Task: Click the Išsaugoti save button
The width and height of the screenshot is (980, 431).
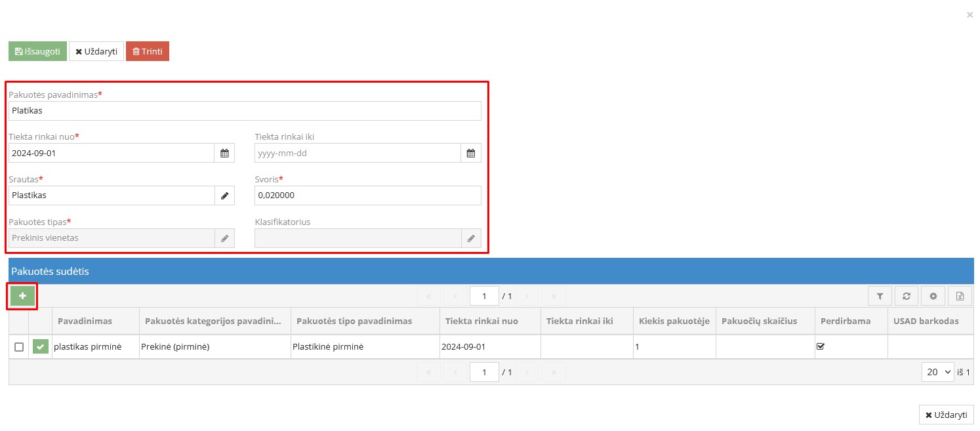Action: coord(37,51)
